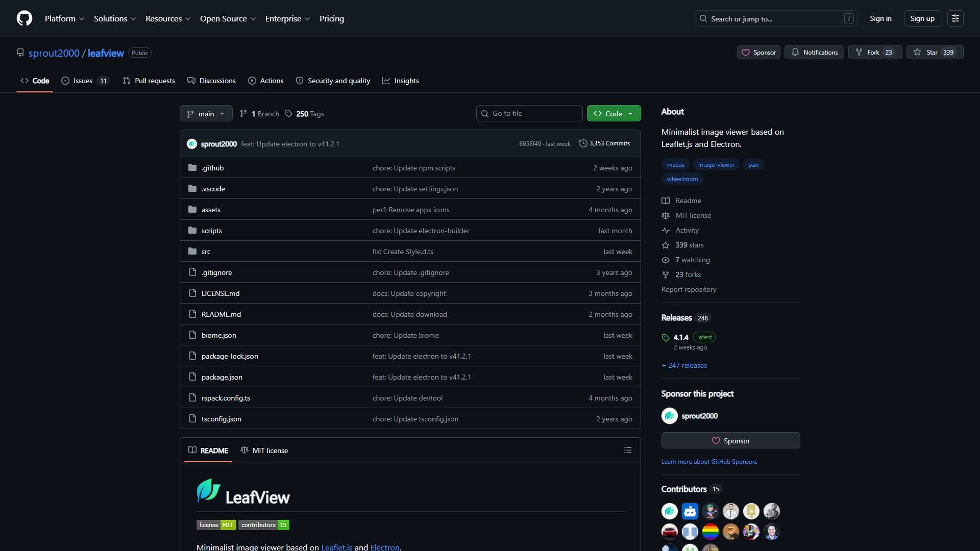980x551 pixels.
Task: Click the image-viewer topic tag
Action: pos(716,165)
